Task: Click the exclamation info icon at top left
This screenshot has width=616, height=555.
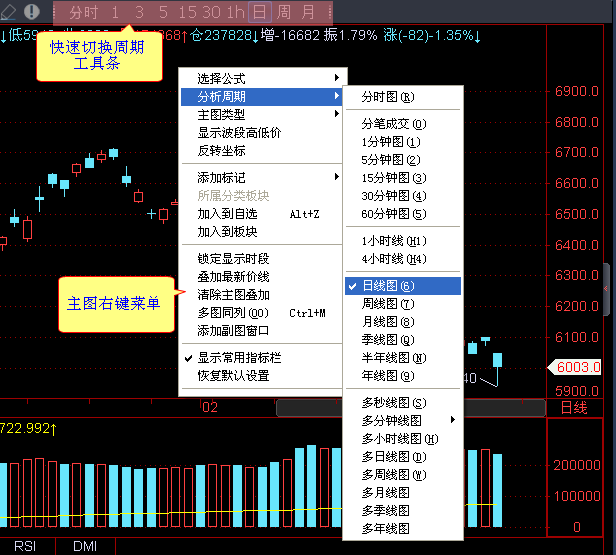Action: click(x=32, y=12)
